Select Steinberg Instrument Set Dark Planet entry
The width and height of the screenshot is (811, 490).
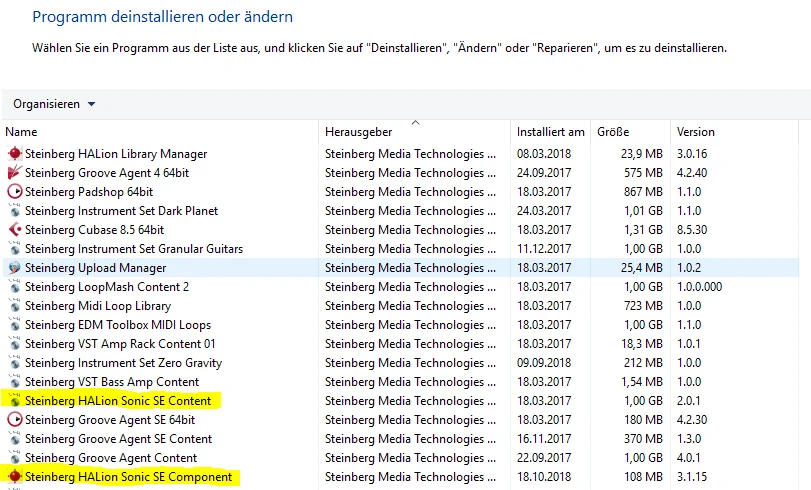(122, 211)
